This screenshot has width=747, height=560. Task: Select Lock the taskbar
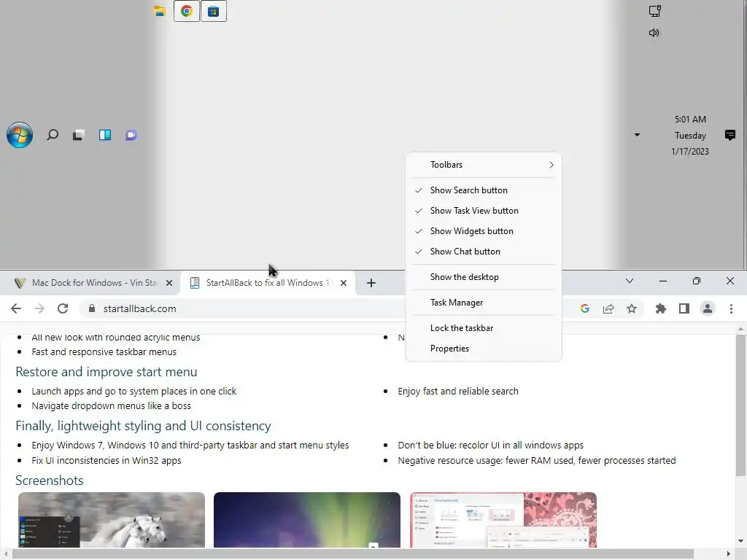[484, 328]
